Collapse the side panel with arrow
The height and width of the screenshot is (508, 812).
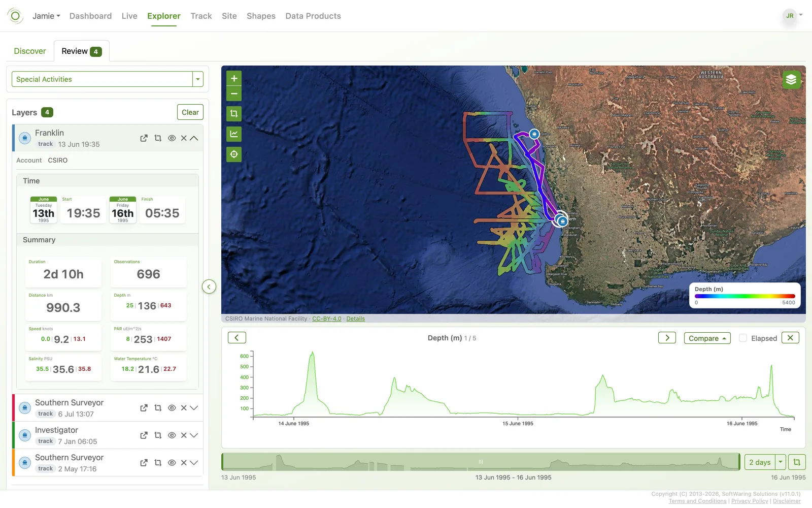(x=209, y=287)
